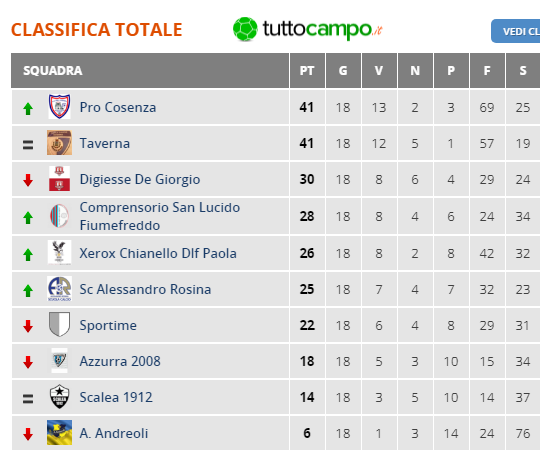Viewport: 540px width, 451px height.
Task: Open the Sc Alessandro Rosina link
Action: coord(145,289)
